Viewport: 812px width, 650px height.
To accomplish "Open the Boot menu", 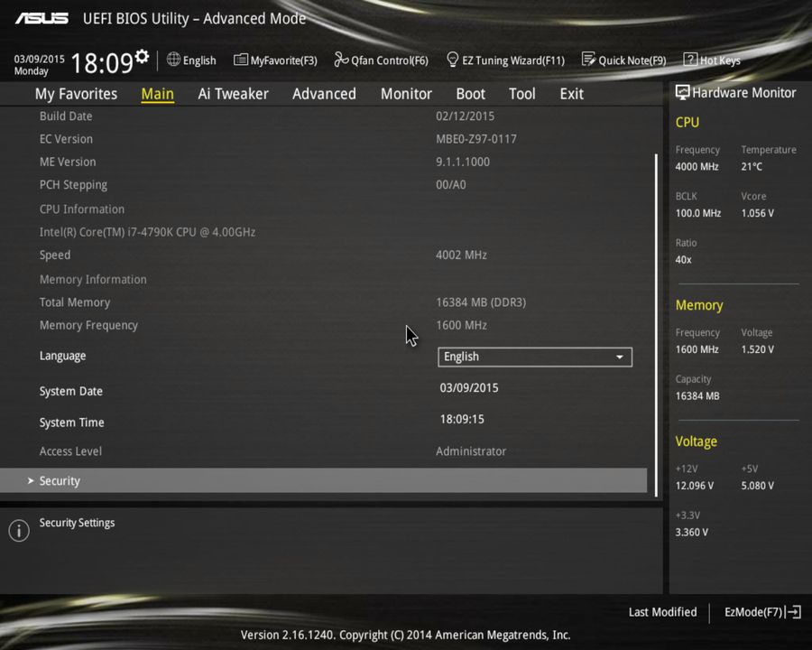I will pos(470,93).
